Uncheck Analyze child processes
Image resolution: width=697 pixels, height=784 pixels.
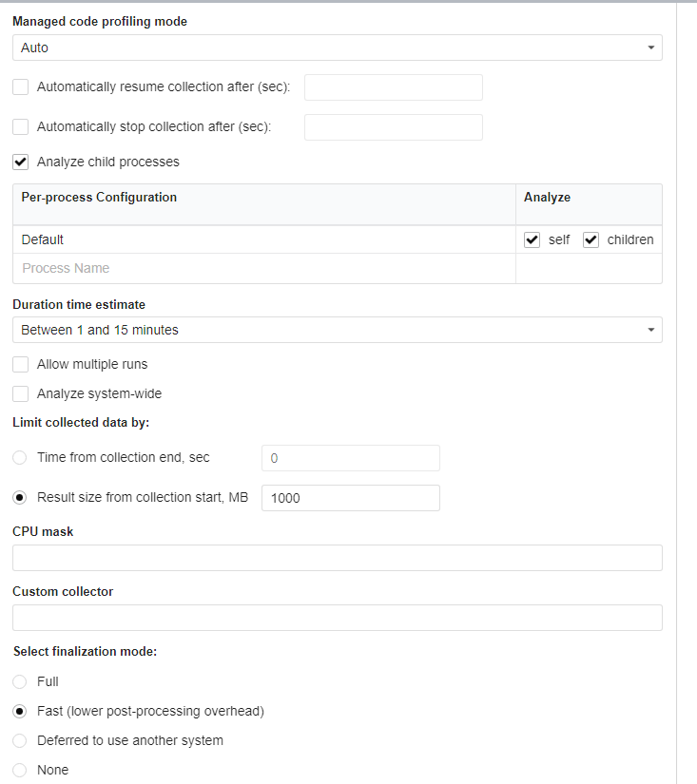click(21, 162)
